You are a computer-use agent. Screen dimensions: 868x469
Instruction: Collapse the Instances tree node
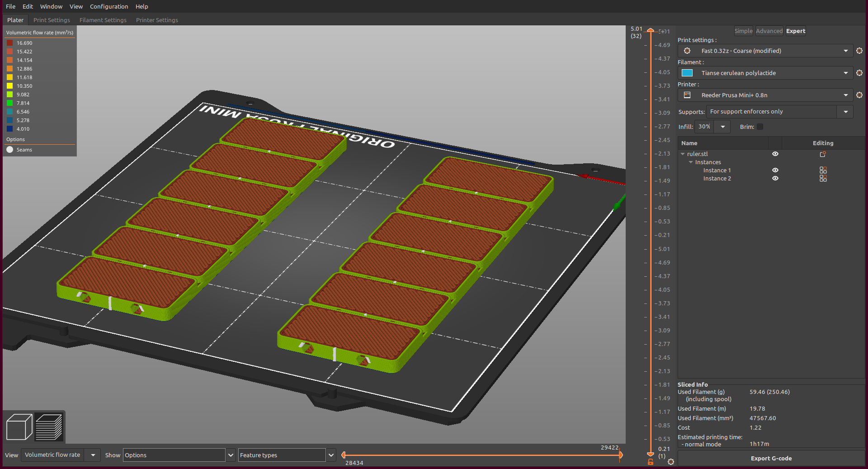pos(691,162)
